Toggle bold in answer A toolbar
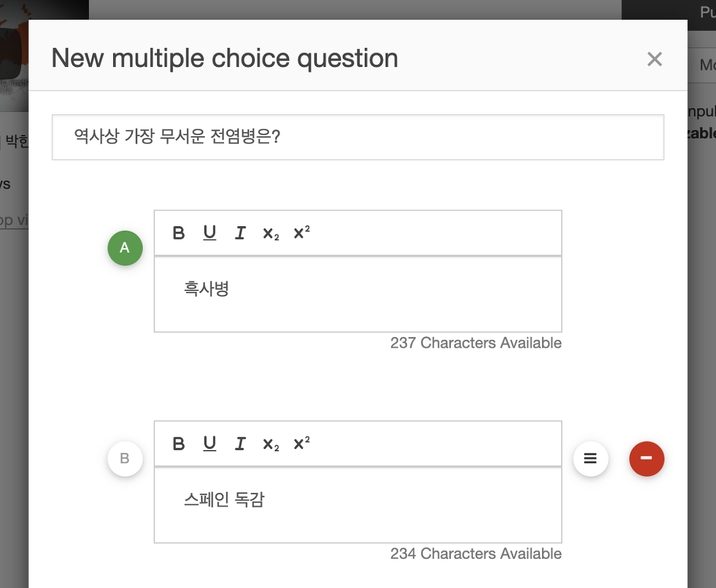 point(178,233)
